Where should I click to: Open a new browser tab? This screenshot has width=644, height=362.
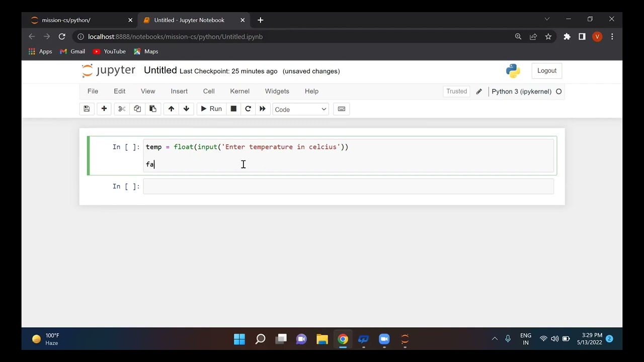pos(260,20)
